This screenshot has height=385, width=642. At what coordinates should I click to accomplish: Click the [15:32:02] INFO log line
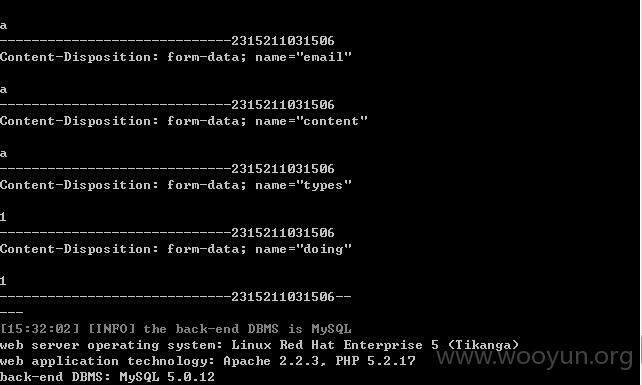[176, 329]
